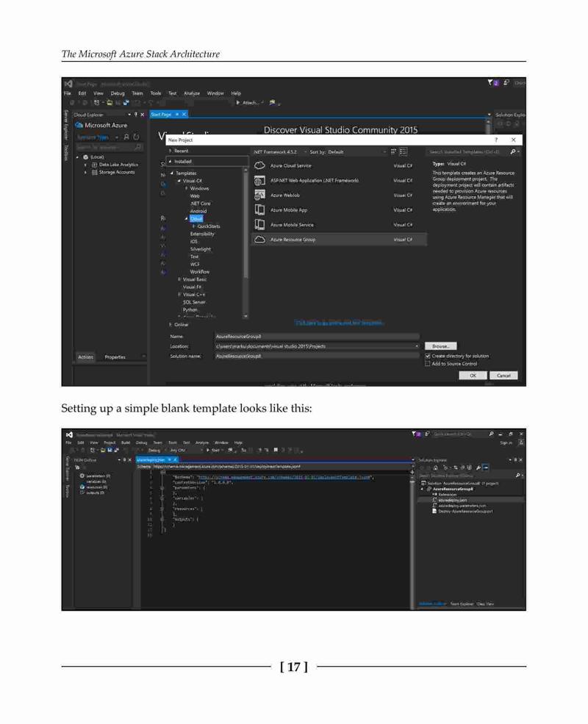Select azuredeploy.parameters.json in Solution Explorer
588x724 pixels.
tap(462, 506)
